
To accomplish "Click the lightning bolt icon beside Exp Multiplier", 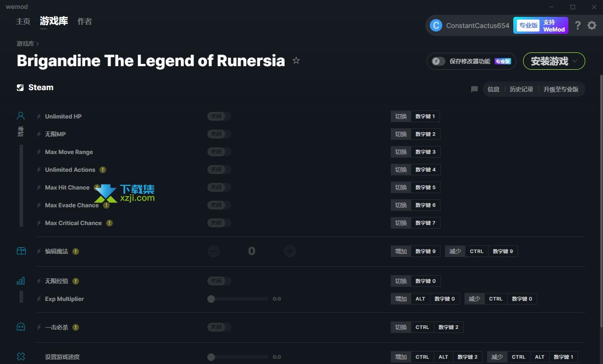I will click(x=39, y=299).
